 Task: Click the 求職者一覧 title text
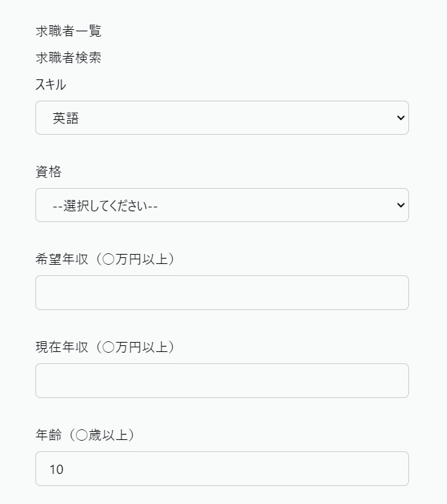[69, 31]
